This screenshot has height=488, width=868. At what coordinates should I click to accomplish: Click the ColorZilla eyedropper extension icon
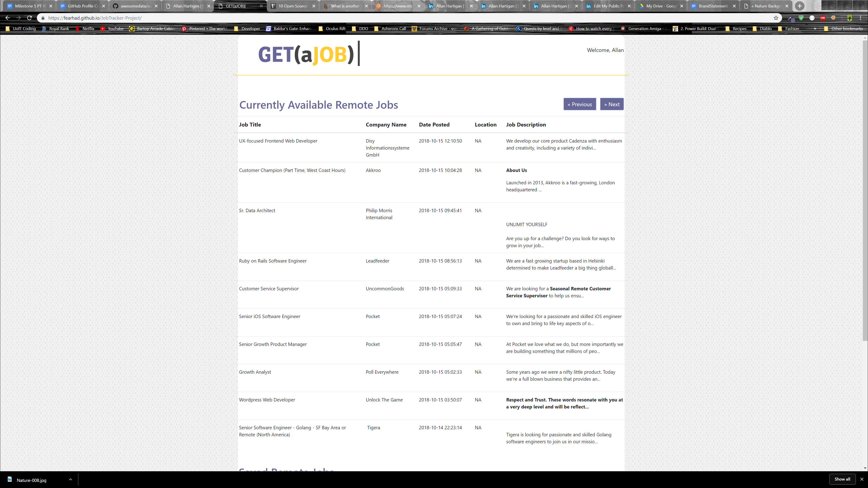click(x=790, y=18)
